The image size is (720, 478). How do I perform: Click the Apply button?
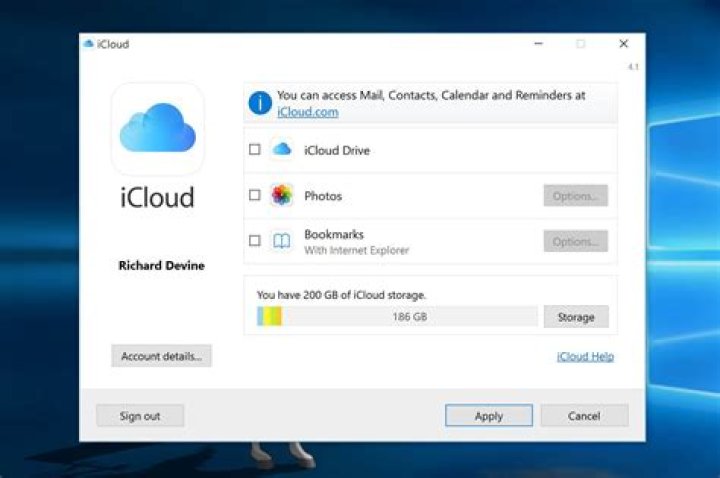[489, 416]
